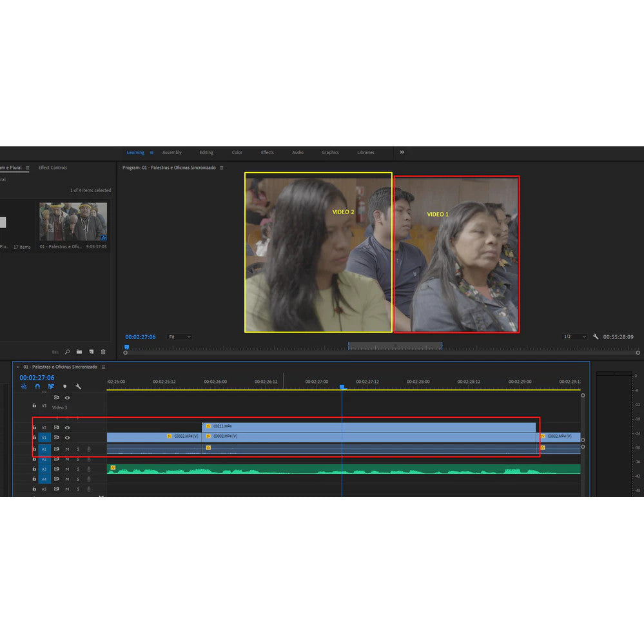Add a marker in the timeline

pyautogui.click(x=64, y=387)
